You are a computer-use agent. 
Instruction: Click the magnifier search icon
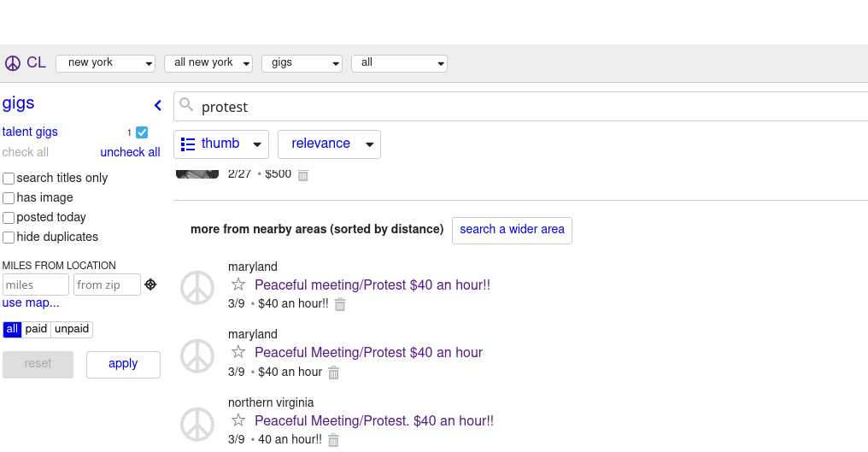coord(186,105)
